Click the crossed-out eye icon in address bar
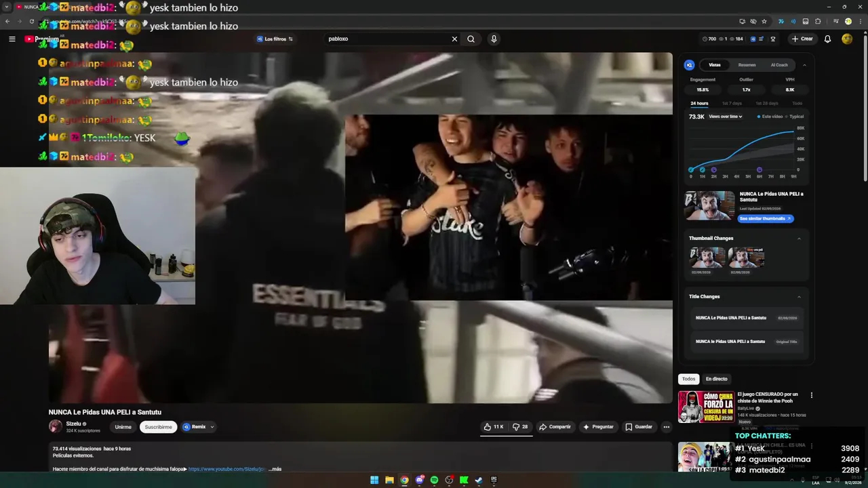868x488 pixels. click(753, 21)
